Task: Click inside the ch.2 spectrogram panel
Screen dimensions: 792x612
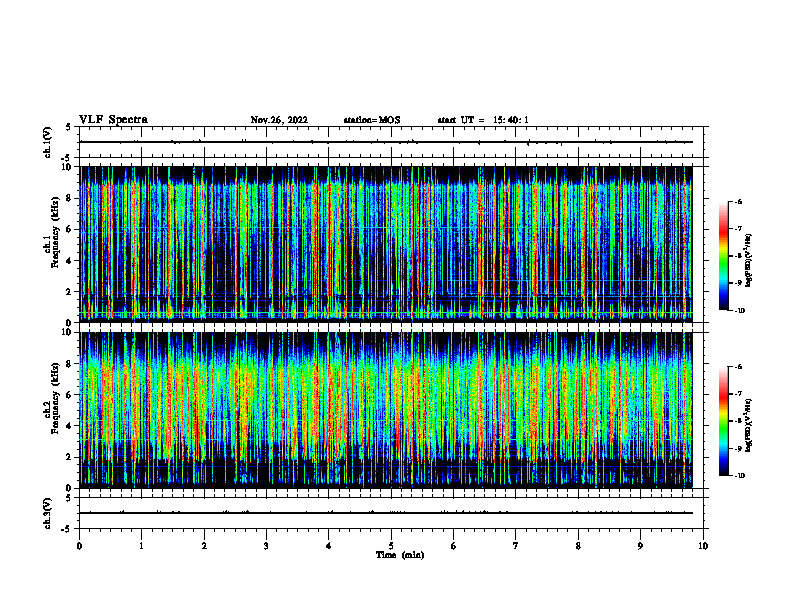Action: (x=386, y=410)
